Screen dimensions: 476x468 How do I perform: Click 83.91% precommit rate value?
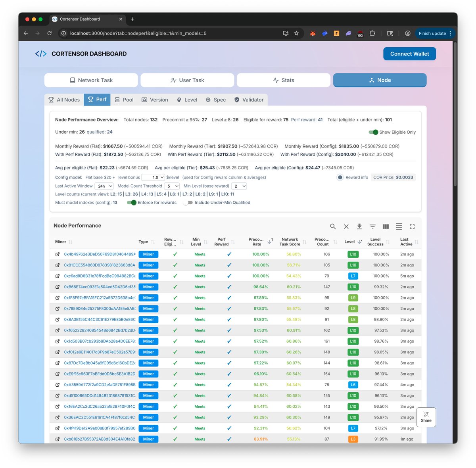261,439
